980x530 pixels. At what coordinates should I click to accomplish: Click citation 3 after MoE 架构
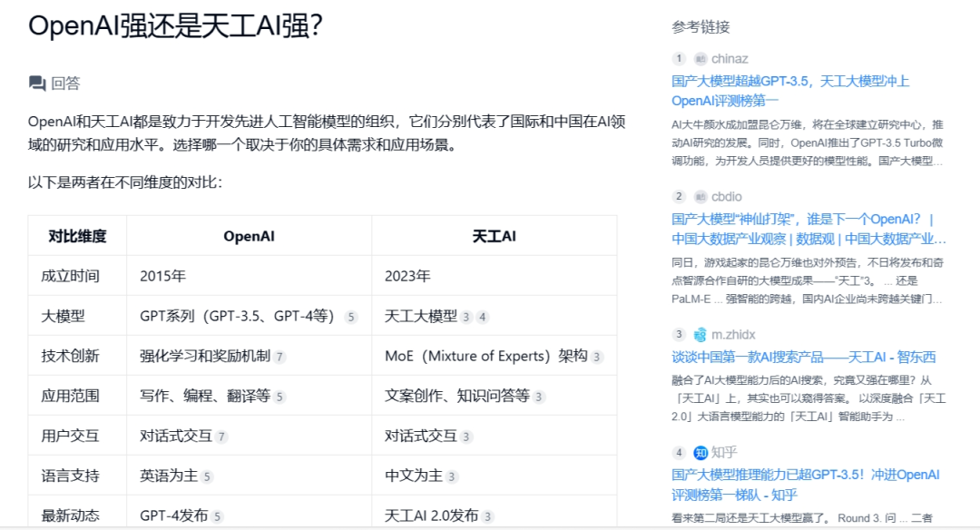[597, 358]
